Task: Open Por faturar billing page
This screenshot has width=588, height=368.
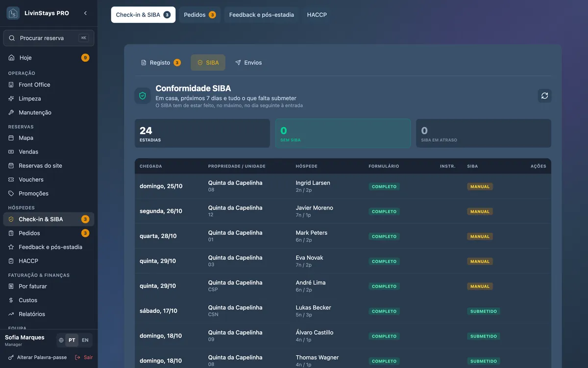Action: (x=49, y=286)
